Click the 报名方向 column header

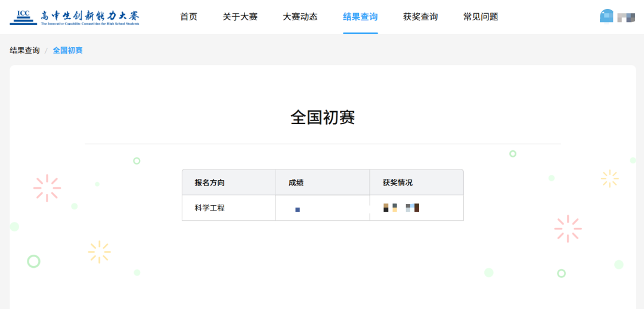(210, 183)
